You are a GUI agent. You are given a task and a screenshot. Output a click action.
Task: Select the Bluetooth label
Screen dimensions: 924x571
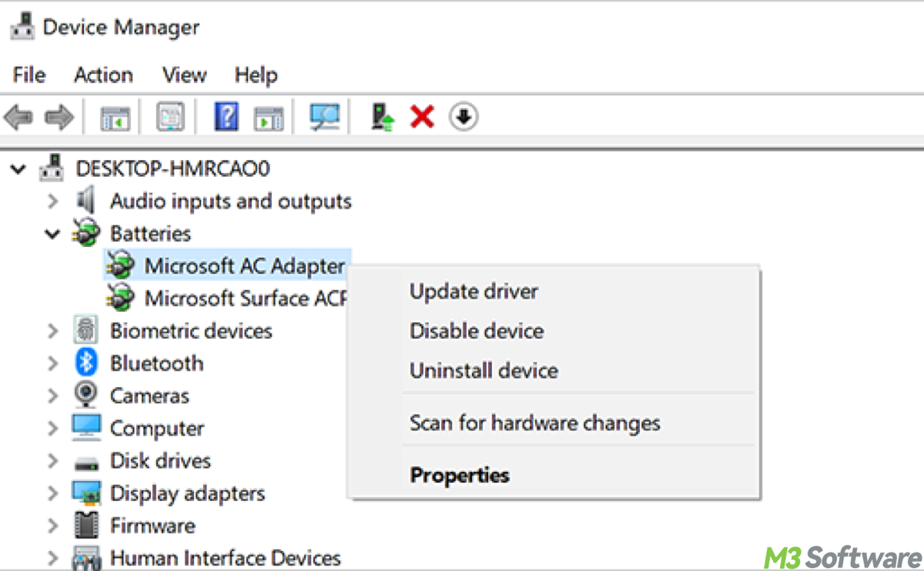coord(156,362)
